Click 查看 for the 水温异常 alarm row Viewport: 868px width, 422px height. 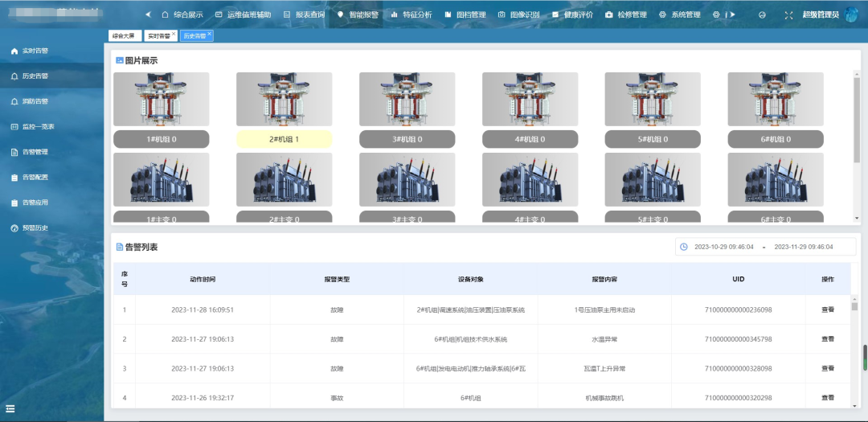point(827,339)
